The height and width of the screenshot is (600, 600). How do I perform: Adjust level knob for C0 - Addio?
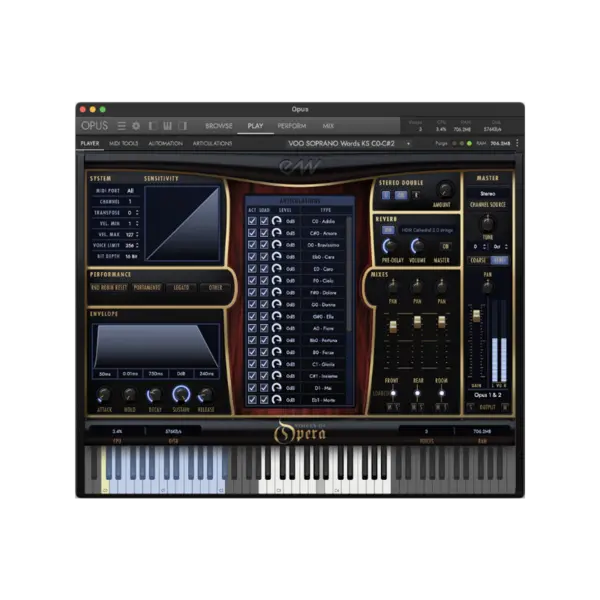276,221
